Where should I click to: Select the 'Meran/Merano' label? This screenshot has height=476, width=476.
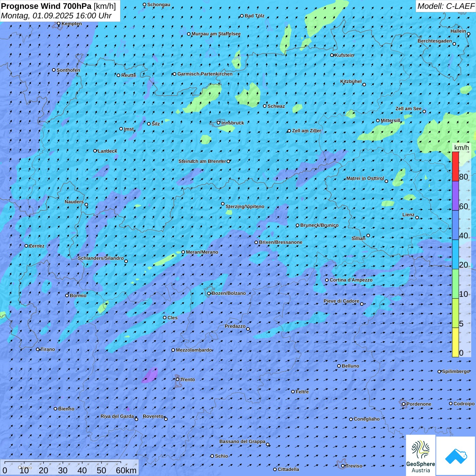(x=202, y=252)
